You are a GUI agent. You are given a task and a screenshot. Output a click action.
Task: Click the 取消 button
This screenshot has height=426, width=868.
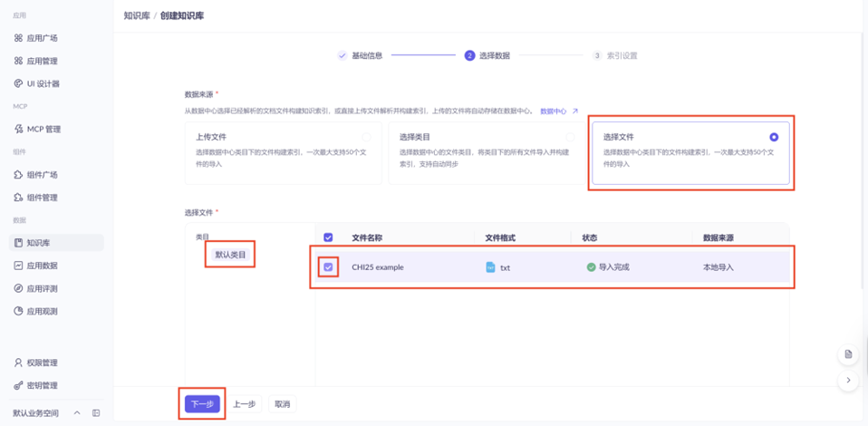tap(283, 404)
